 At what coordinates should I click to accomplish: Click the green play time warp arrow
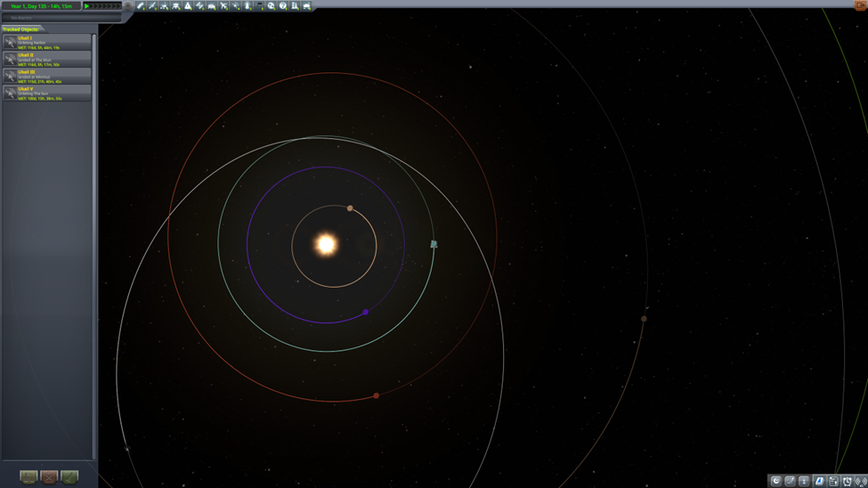(x=86, y=6)
